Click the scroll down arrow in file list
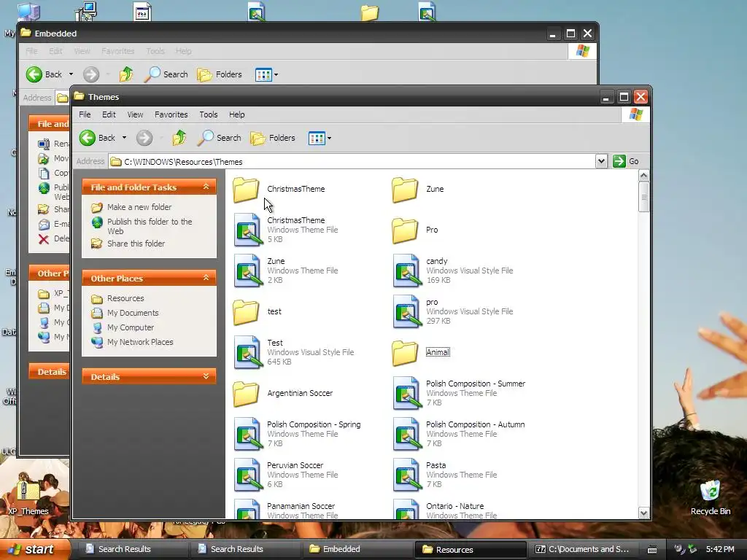This screenshot has width=747, height=560. 643,513
